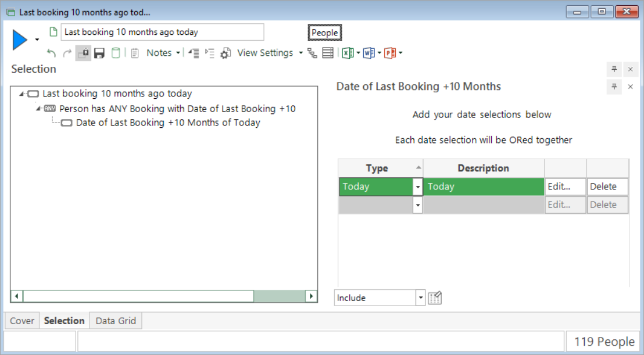This screenshot has height=355, width=644.
Task: Close the Selection panel
Action: click(x=631, y=69)
